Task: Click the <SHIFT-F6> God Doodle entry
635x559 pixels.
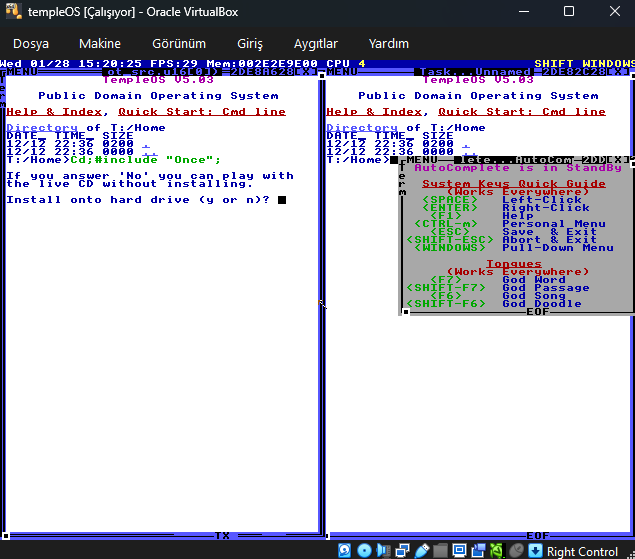Action: 494,304
